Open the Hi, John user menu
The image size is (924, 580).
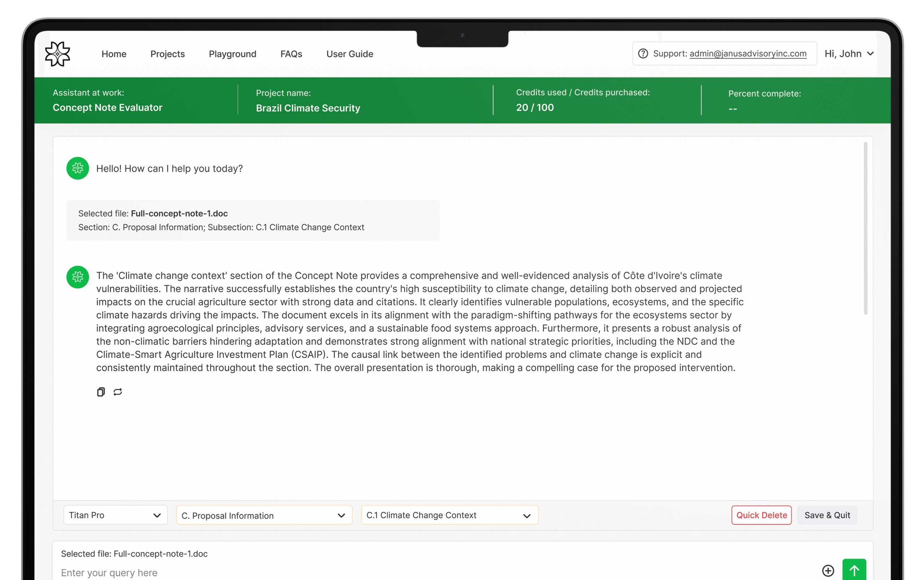849,54
